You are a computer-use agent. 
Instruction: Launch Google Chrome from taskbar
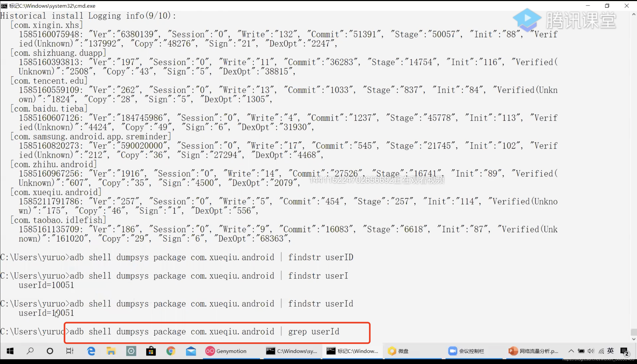[171, 351]
